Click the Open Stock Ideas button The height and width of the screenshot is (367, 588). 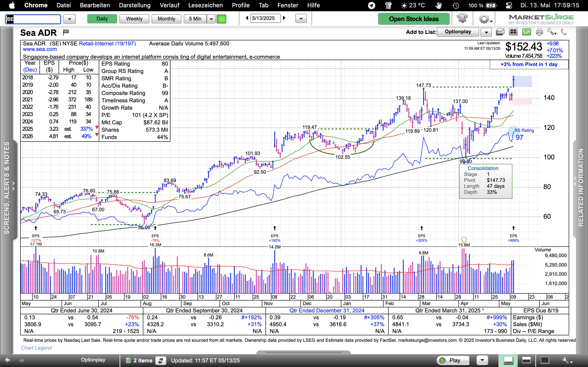coord(413,19)
